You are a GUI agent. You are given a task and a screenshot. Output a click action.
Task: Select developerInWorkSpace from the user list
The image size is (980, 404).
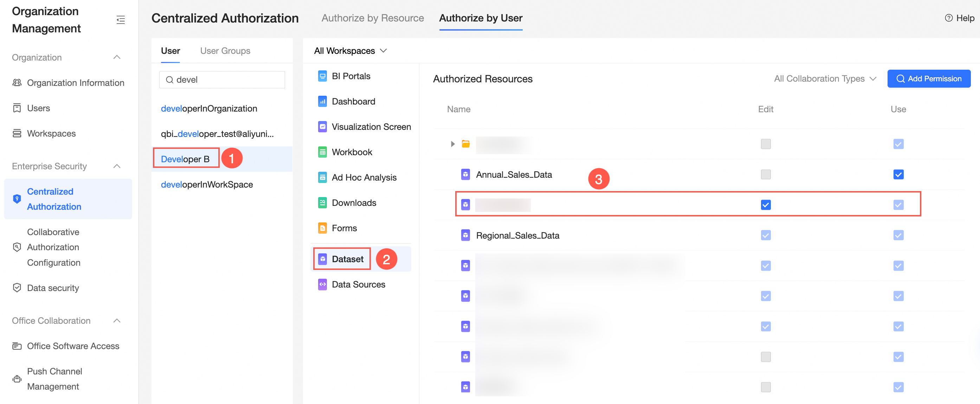(x=207, y=185)
